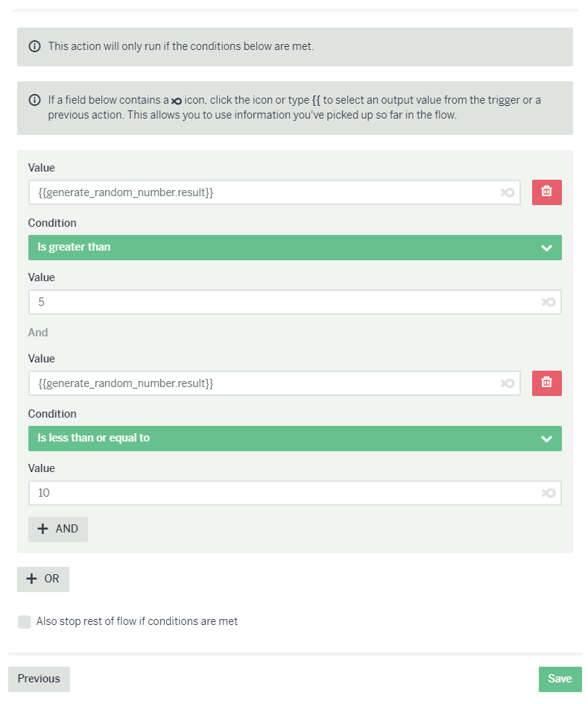Focus the value field containing '5'
588x704 pixels.
283,302
